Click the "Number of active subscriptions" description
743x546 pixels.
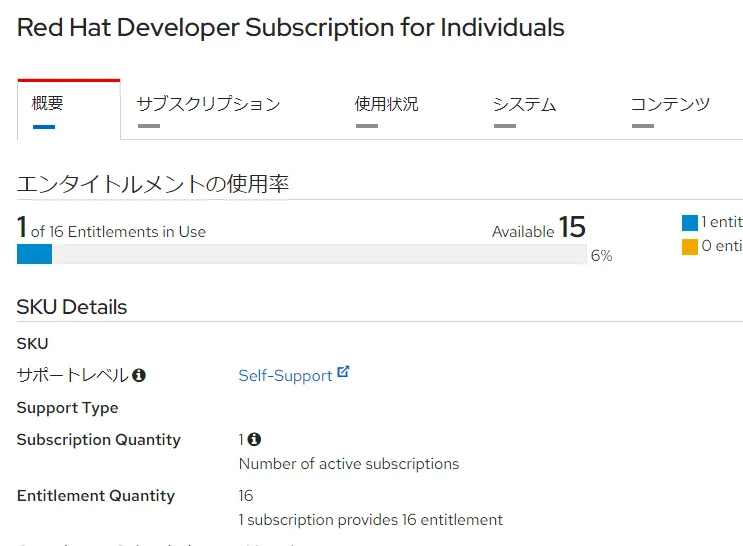[348, 464]
